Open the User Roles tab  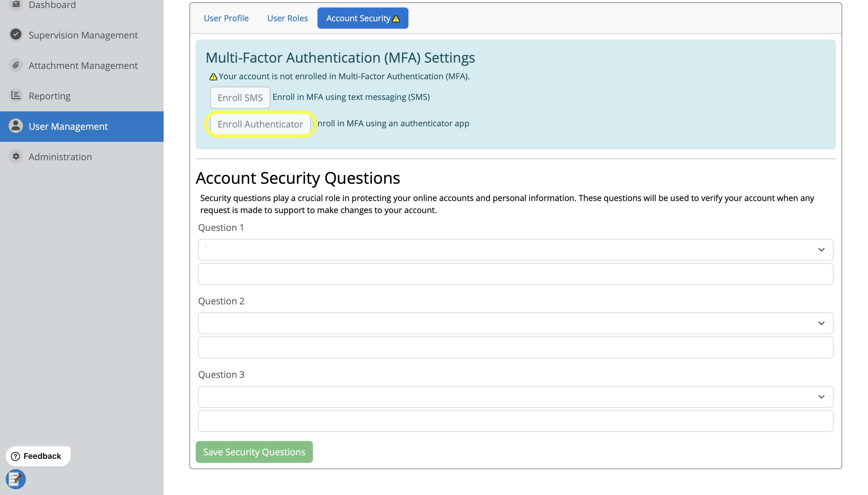tap(287, 18)
